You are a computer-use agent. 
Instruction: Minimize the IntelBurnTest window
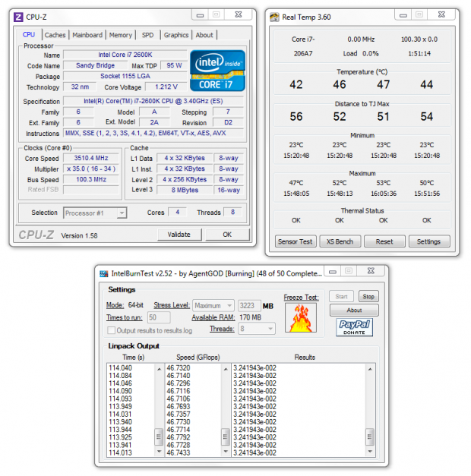point(333,271)
